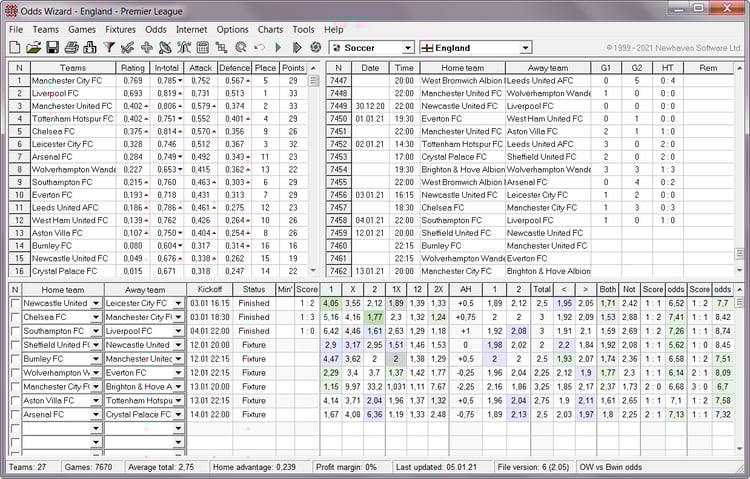This screenshot has width=750, height=479.
Task: Expand Chelsea FC home team dropdown
Action: 96,317
